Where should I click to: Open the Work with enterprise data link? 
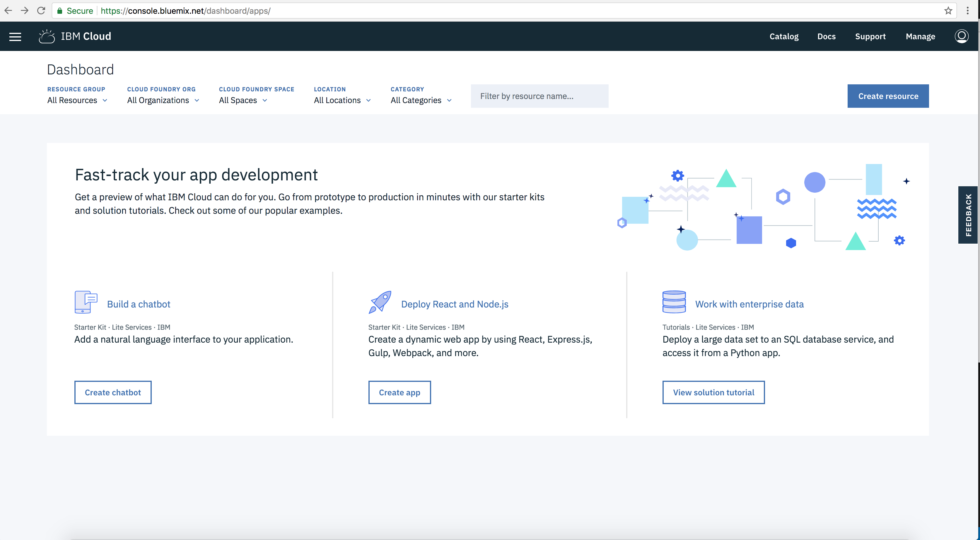coord(749,304)
